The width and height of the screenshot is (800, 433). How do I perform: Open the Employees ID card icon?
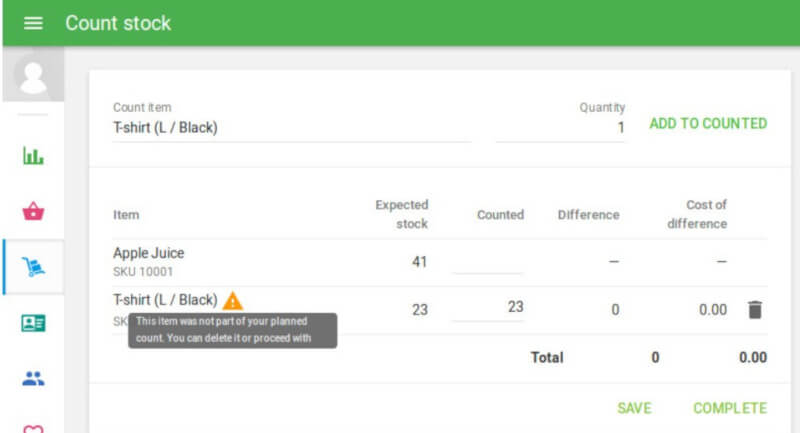(x=33, y=323)
